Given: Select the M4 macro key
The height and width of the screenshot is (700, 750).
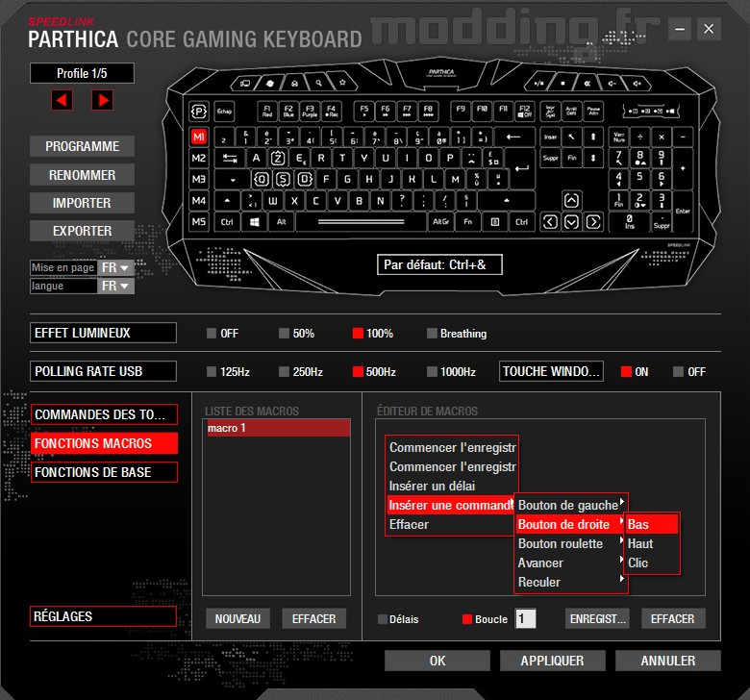Looking at the screenshot, I should point(199,200).
